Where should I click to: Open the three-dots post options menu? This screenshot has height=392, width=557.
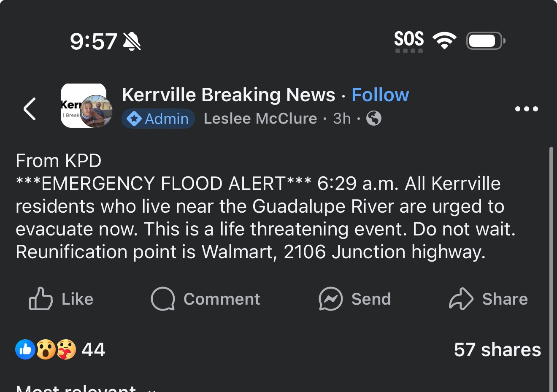click(x=526, y=109)
